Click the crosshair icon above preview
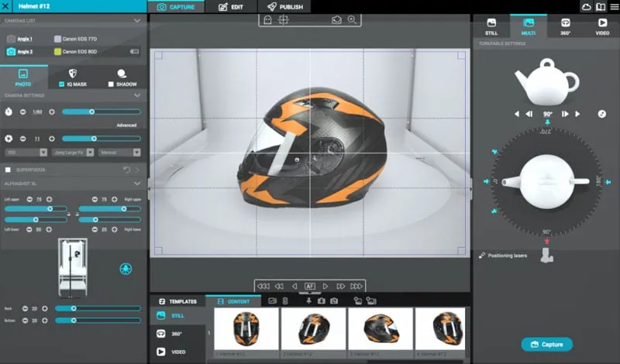The width and height of the screenshot is (620, 364). [x=284, y=20]
